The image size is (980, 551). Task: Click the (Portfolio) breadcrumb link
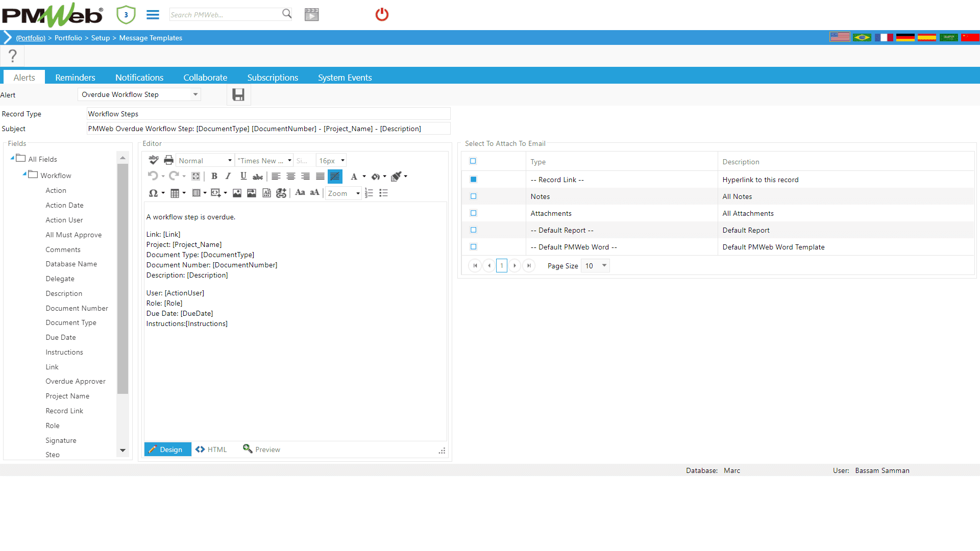click(x=31, y=38)
